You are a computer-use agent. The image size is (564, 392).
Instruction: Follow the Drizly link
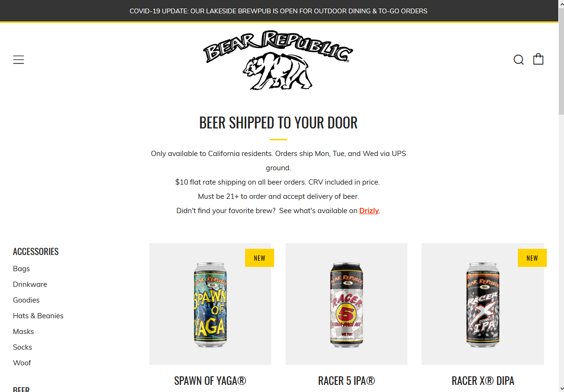coord(369,211)
